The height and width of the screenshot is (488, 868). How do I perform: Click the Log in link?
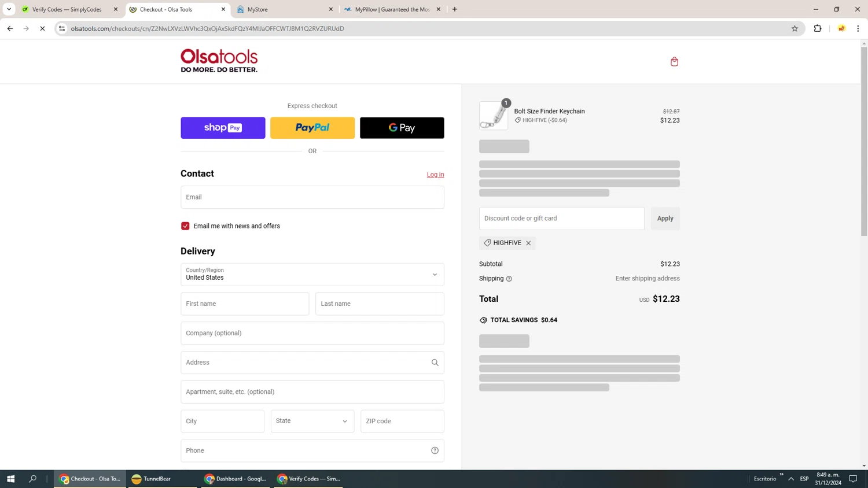coord(435,175)
